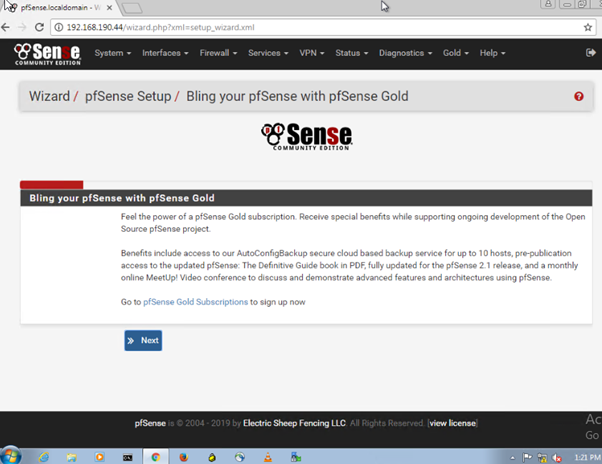Launch Internet Explorer from taskbar
The width and height of the screenshot is (602, 464).
[44, 457]
